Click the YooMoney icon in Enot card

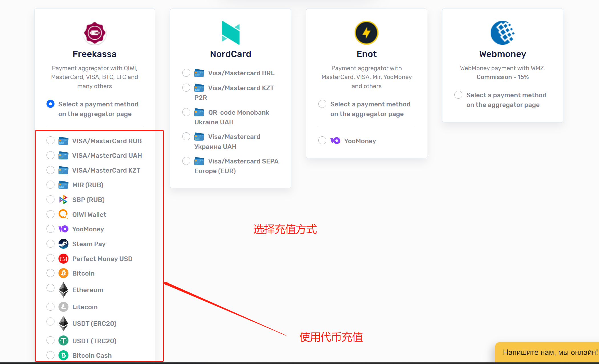pos(335,141)
